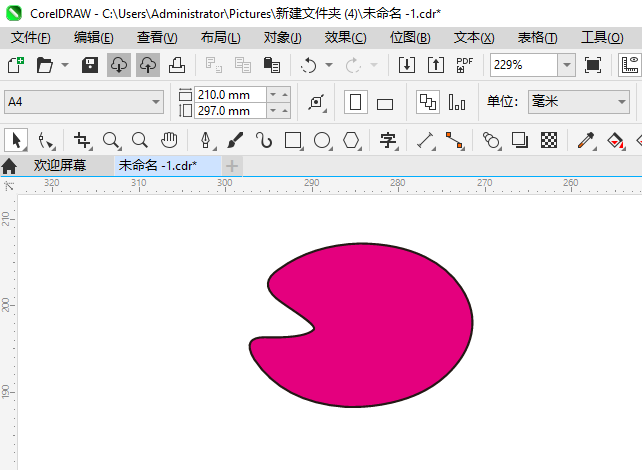Click the Import icon
Screen dimensions: 642x470
point(407,65)
